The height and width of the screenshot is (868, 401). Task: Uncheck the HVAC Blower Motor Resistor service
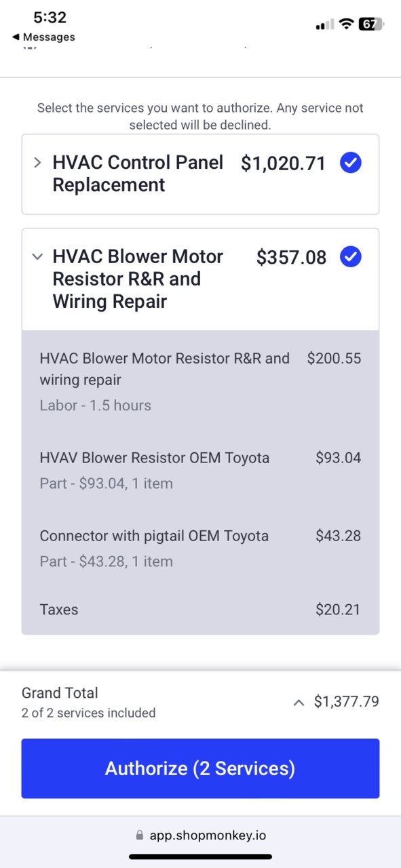click(351, 257)
